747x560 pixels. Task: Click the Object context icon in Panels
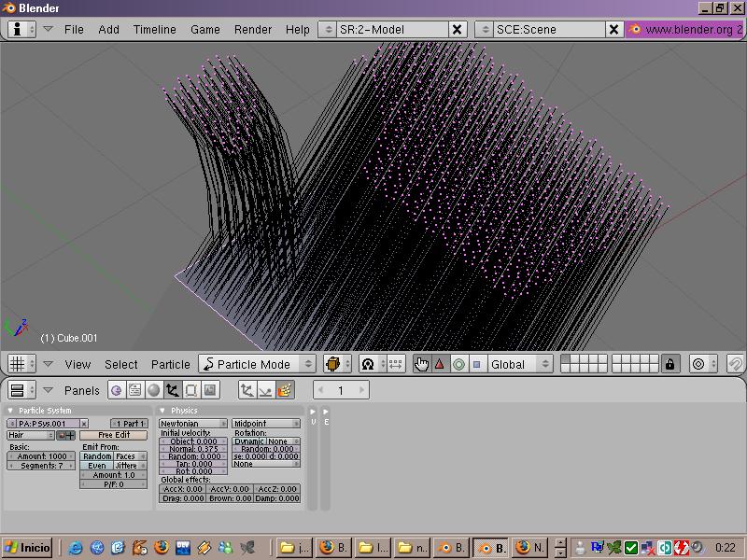tap(173, 390)
